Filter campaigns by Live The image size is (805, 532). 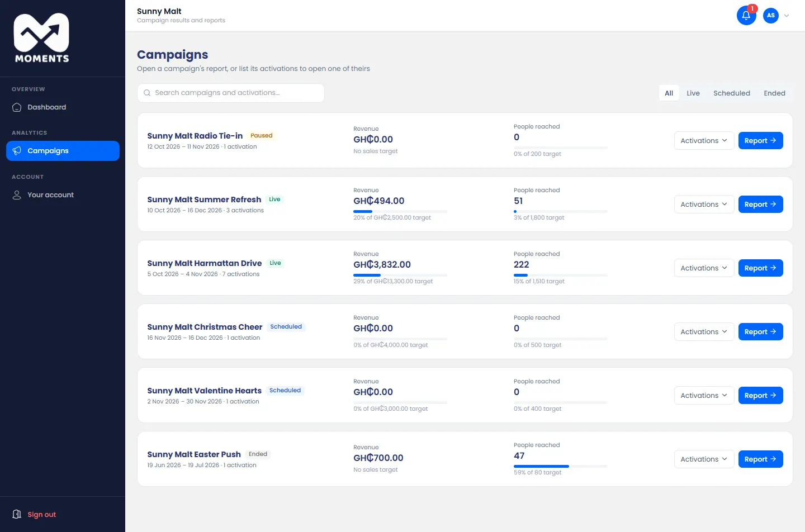click(x=693, y=93)
